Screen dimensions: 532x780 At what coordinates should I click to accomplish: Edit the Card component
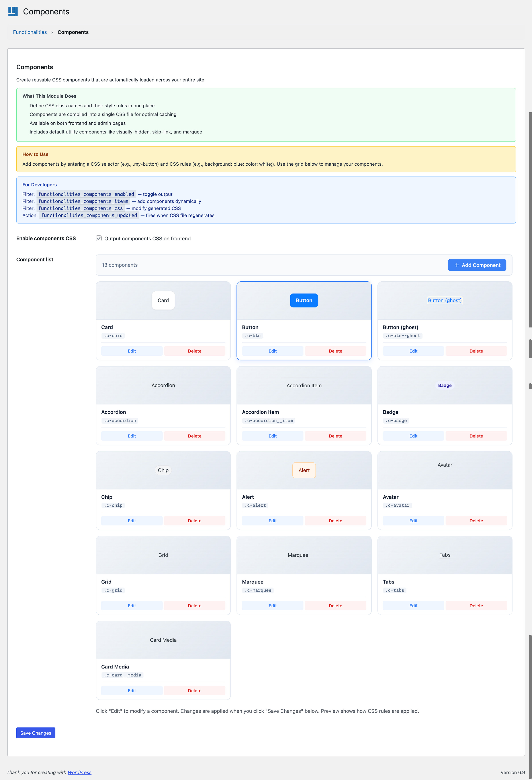point(132,351)
